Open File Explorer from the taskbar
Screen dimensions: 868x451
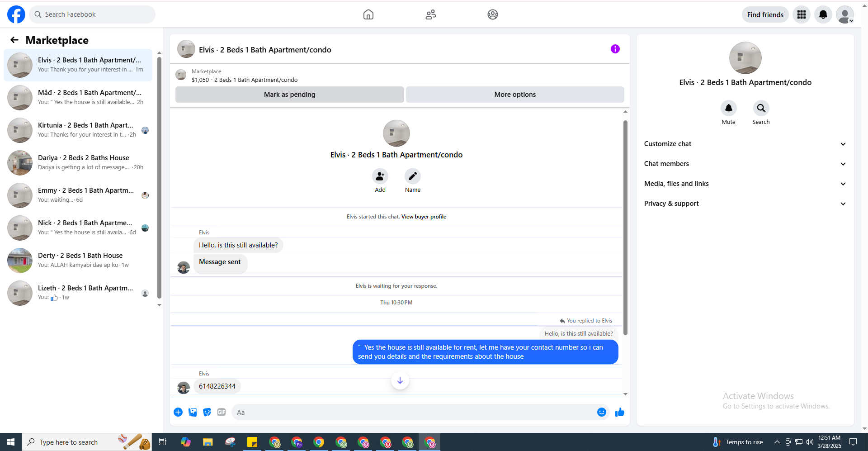click(x=208, y=442)
